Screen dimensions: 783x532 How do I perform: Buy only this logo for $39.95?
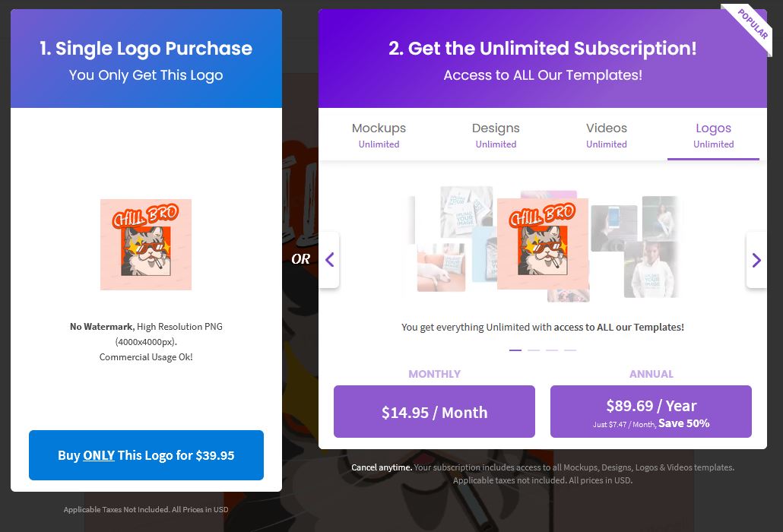click(x=146, y=455)
